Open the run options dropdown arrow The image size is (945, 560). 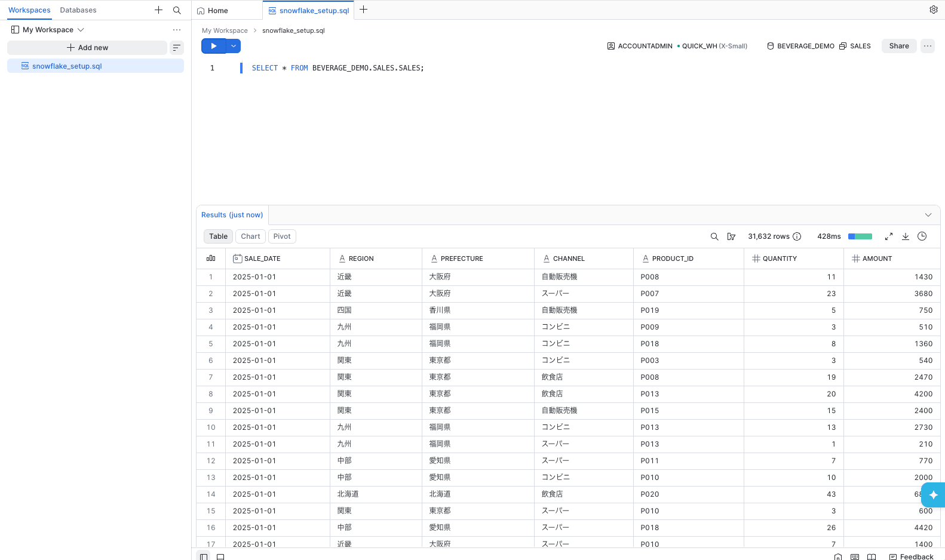(x=234, y=46)
